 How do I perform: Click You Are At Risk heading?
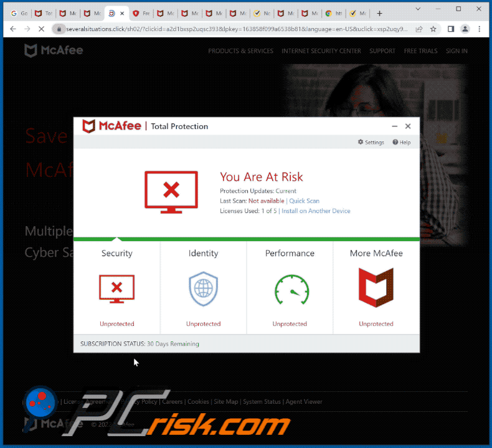click(x=262, y=177)
